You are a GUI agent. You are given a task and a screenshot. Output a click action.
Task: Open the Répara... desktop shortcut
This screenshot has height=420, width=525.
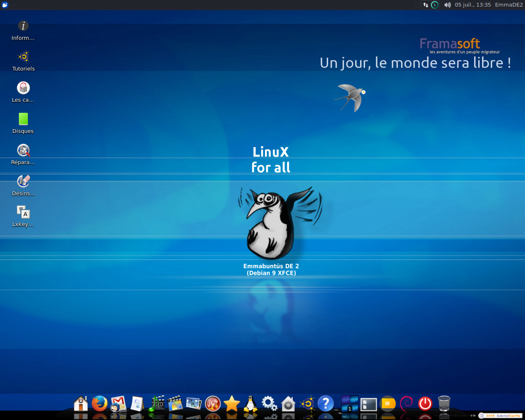tap(23, 155)
